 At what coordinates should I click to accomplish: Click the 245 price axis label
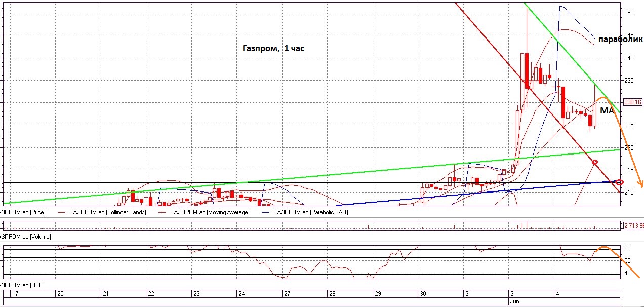629,35
